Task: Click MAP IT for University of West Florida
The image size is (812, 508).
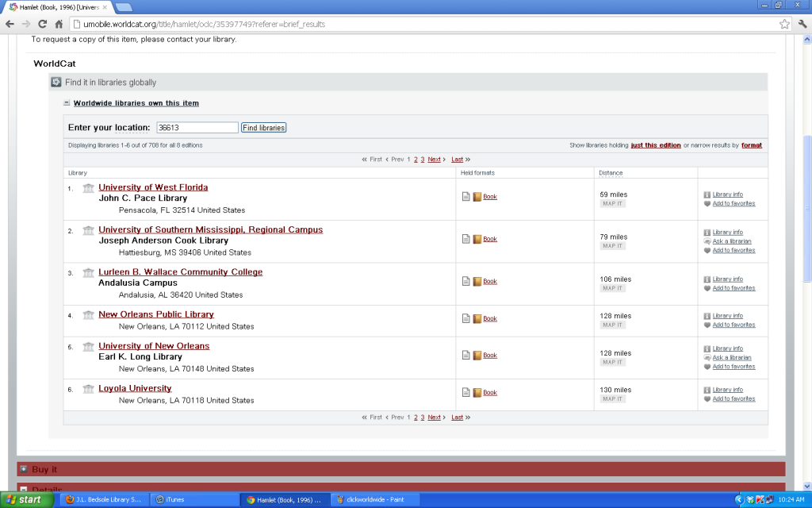Action: tap(612, 204)
